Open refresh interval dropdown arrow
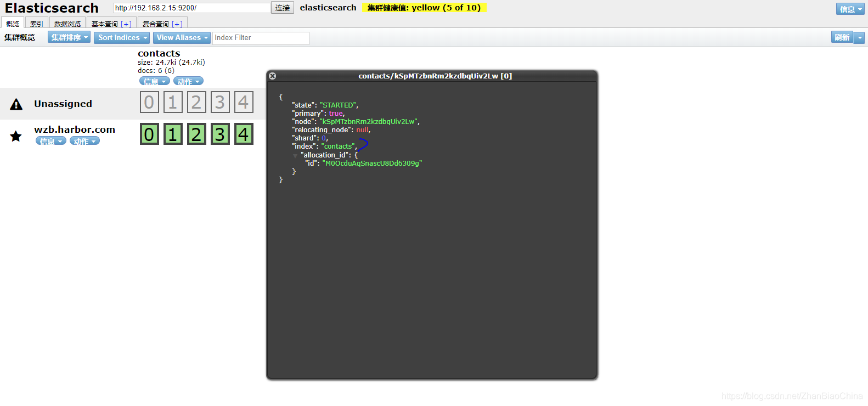 tap(860, 37)
